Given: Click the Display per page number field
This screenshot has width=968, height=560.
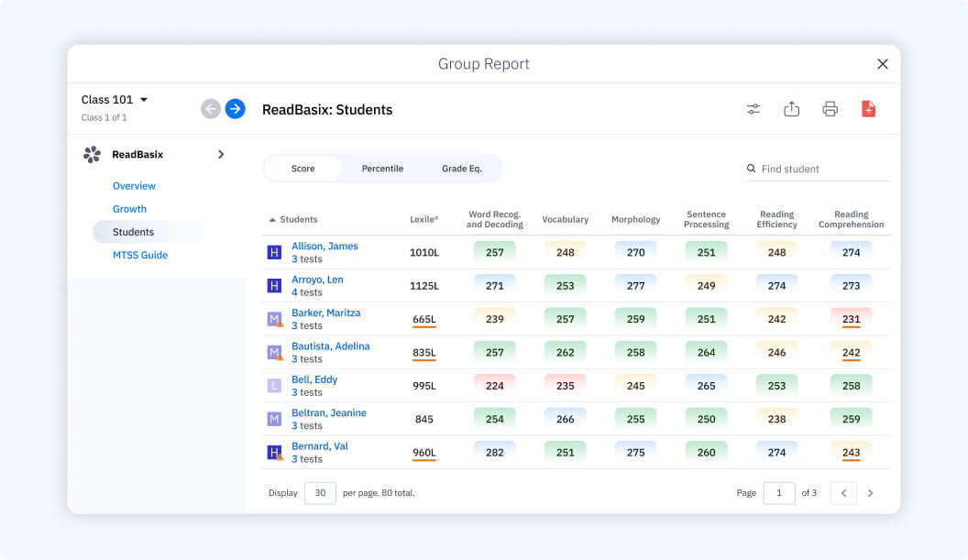Looking at the screenshot, I should (x=320, y=493).
